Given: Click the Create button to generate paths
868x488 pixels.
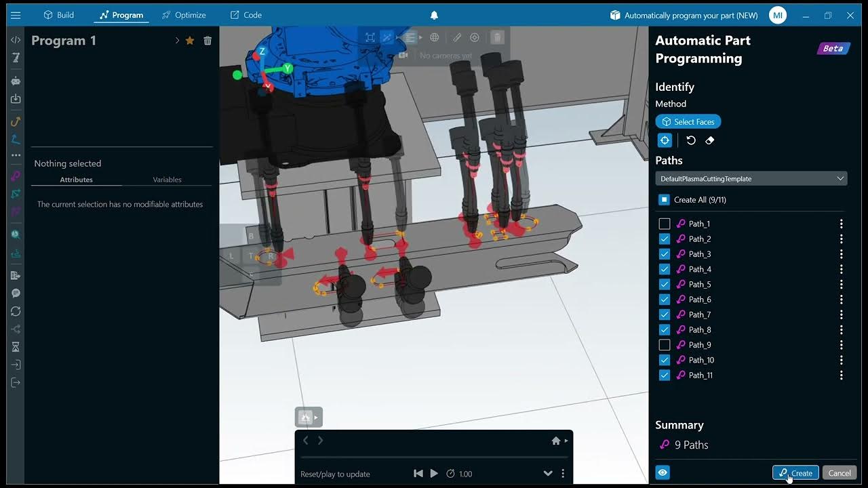Looking at the screenshot, I should [x=795, y=472].
